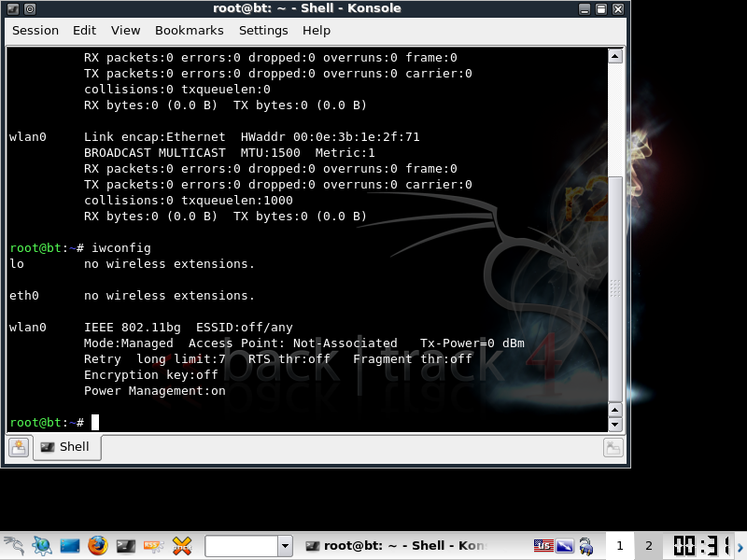This screenshot has height=560, width=747.
Task: Click the new session icon beside Shell tab
Action: [x=19, y=447]
